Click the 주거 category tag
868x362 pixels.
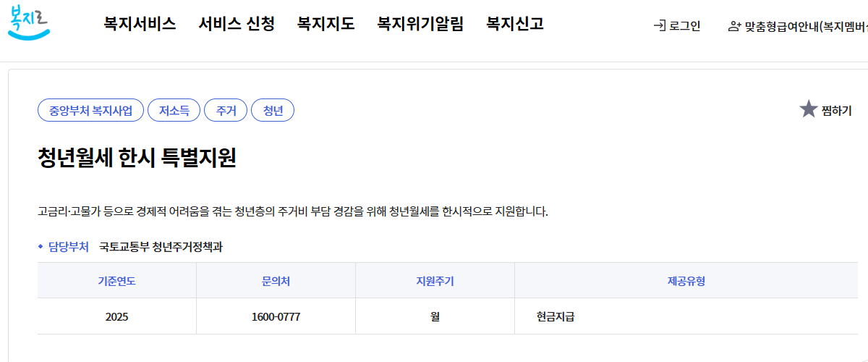pyautogui.click(x=226, y=111)
